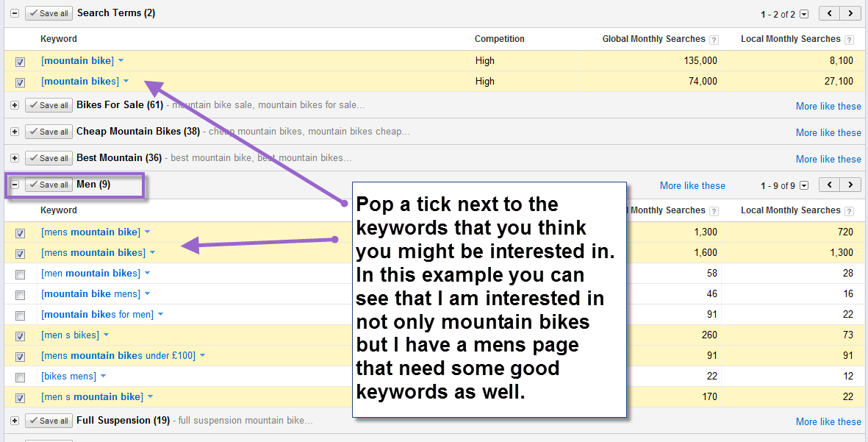
Task: Expand the Bikes For Sale group
Action: point(15,105)
